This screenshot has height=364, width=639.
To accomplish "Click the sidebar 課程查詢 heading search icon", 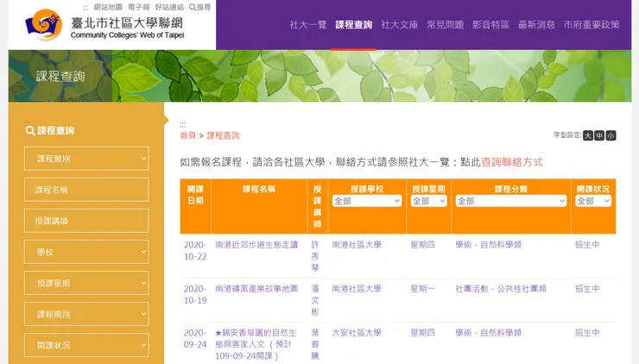I will tap(29, 131).
